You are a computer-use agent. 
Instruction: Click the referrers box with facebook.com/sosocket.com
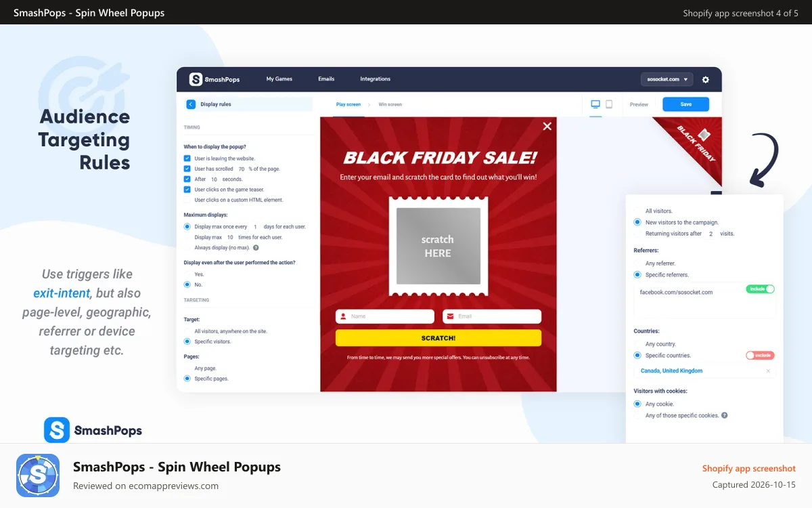click(x=704, y=300)
